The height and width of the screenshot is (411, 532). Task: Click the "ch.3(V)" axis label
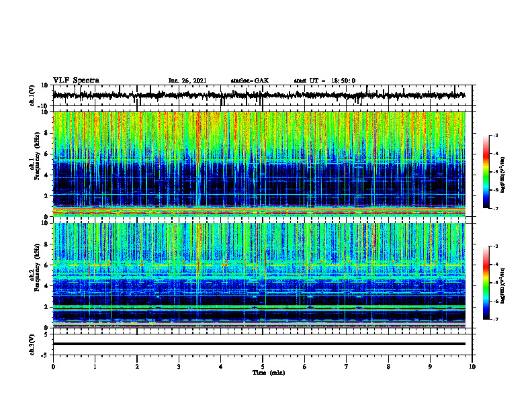pos(32,345)
